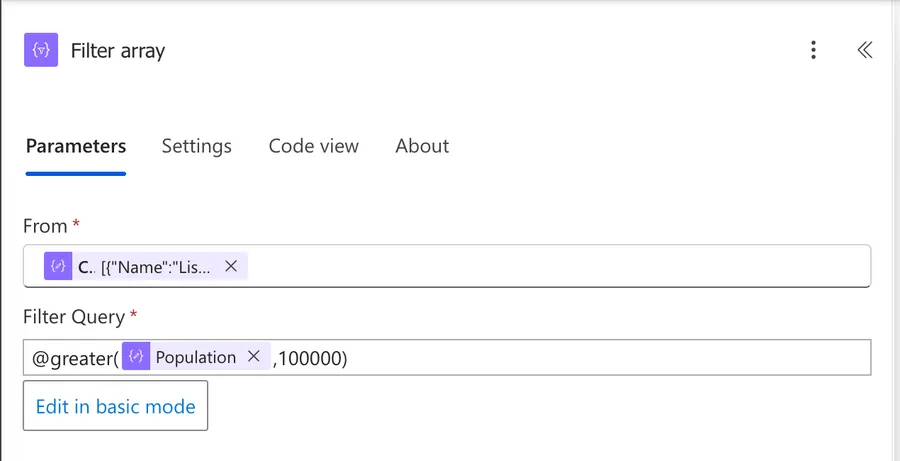The height and width of the screenshot is (461, 900).
Task: Click the Edit in basic mode button
Action: [115, 406]
